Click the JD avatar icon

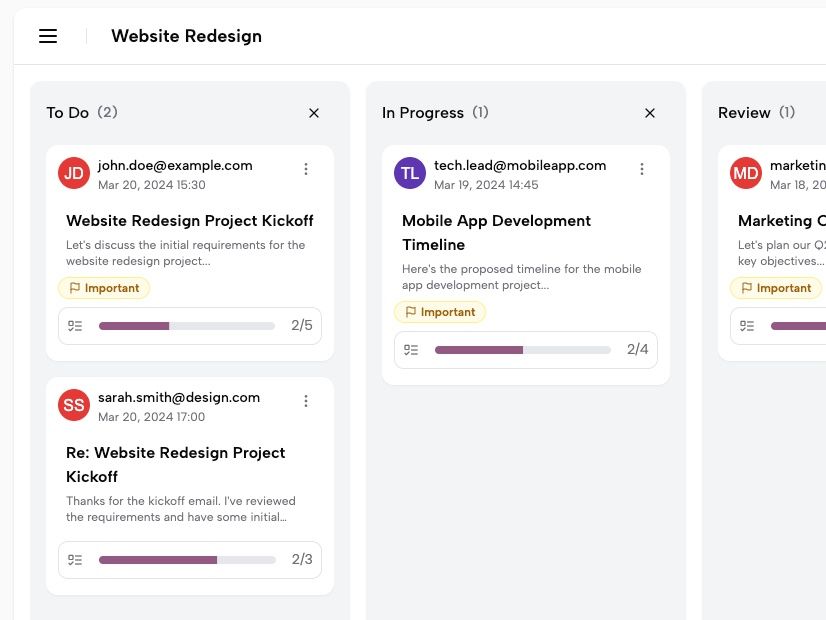pyautogui.click(x=74, y=173)
